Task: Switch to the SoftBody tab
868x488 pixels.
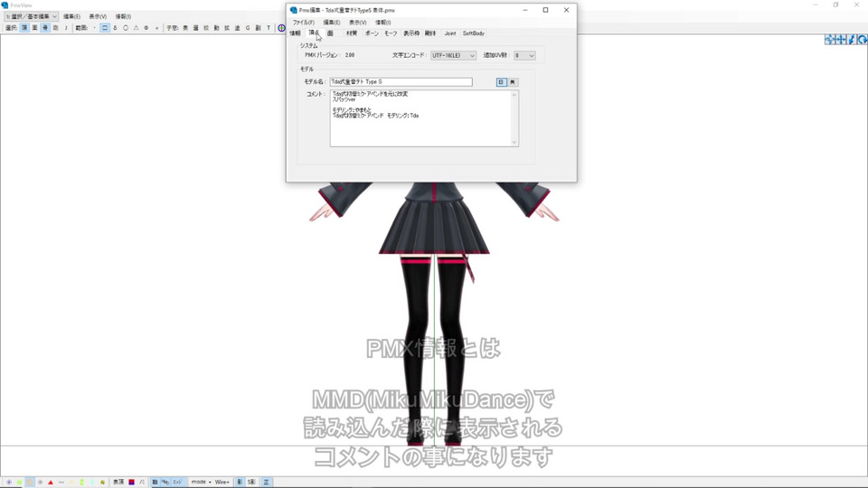Action: [x=473, y=33]
